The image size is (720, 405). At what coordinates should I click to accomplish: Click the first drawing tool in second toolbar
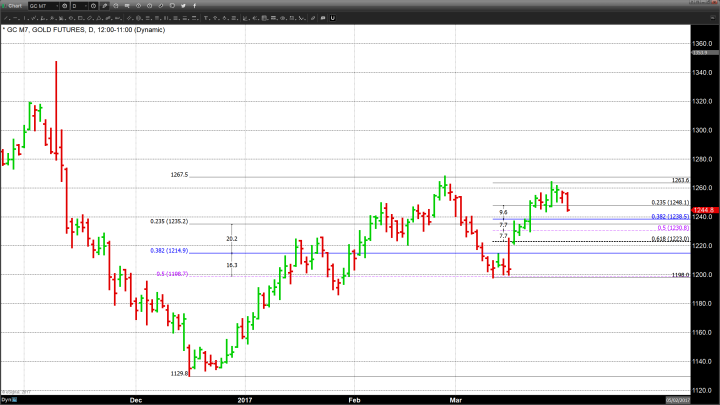[4, 17]
